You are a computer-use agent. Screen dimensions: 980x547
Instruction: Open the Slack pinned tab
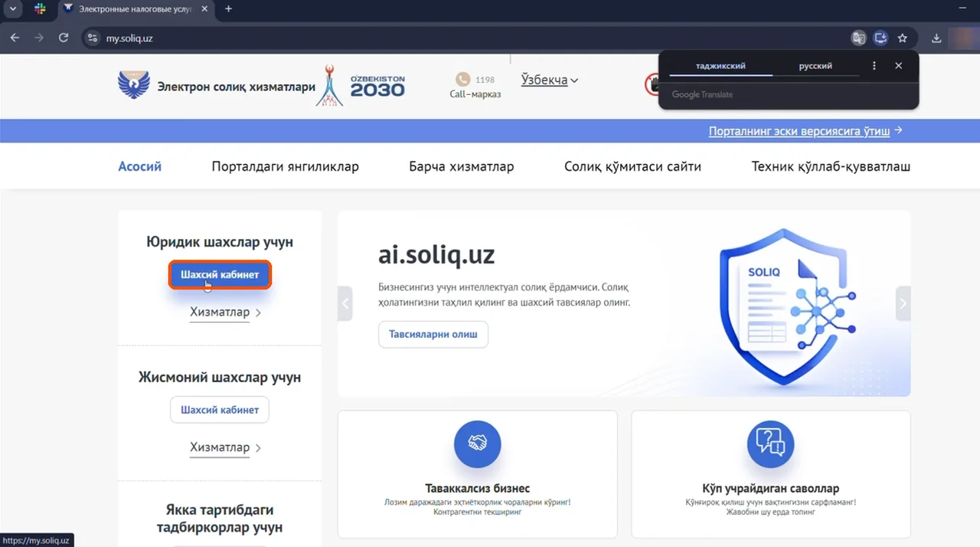40,9
